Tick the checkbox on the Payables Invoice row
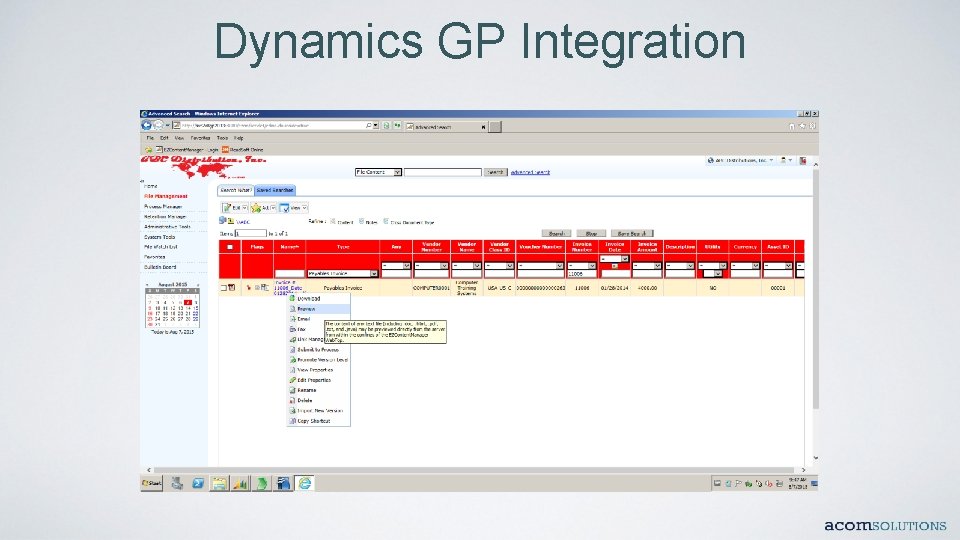The width and height of the screenshot is (960, 540). (x=224, y=288)
